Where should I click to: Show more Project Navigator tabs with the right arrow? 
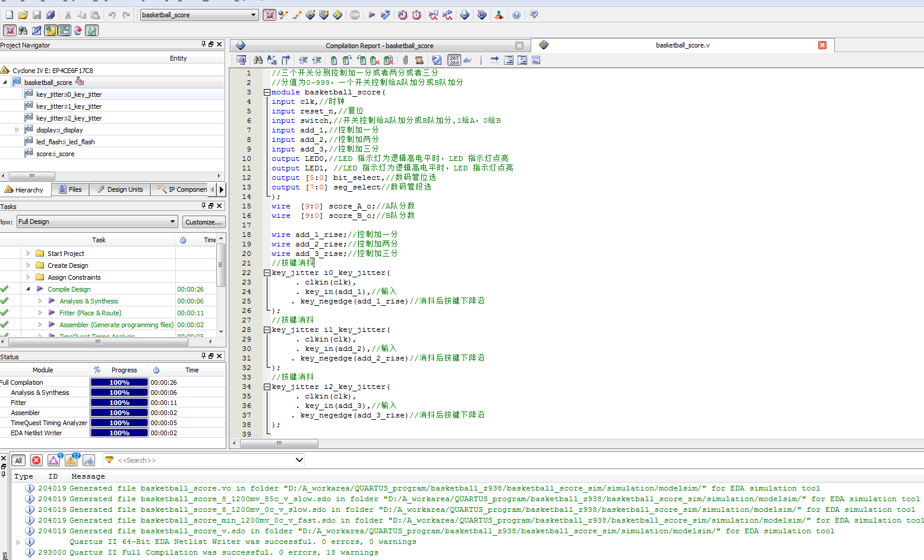point(222,189)
